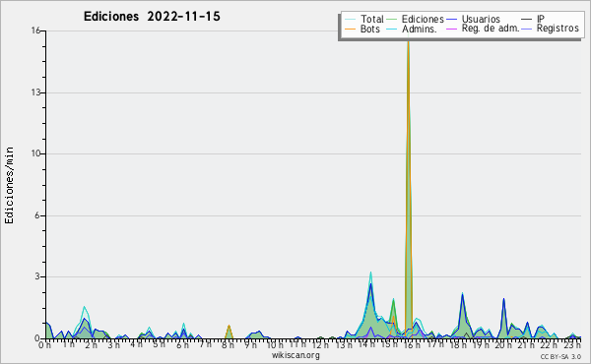Screen dimensions: 591x364
Task: Click the x-axis label '12 h'
Action: [x=320, y=344]
